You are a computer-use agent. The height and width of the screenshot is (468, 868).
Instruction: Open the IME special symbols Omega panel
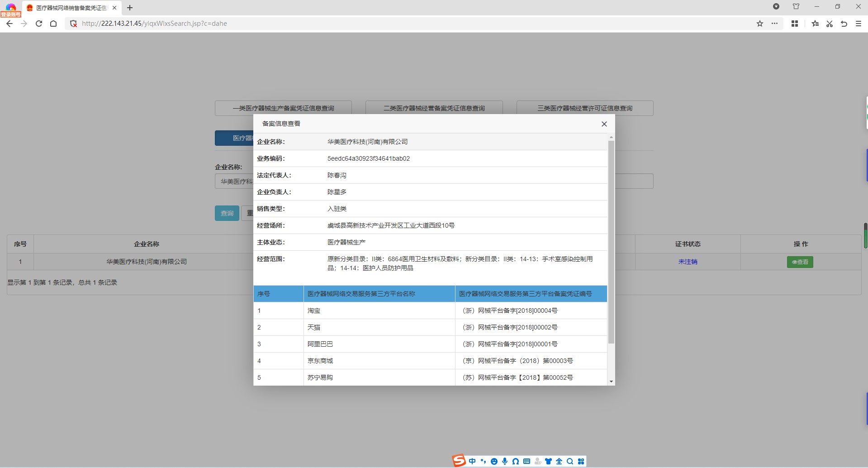tap(516, 461)
